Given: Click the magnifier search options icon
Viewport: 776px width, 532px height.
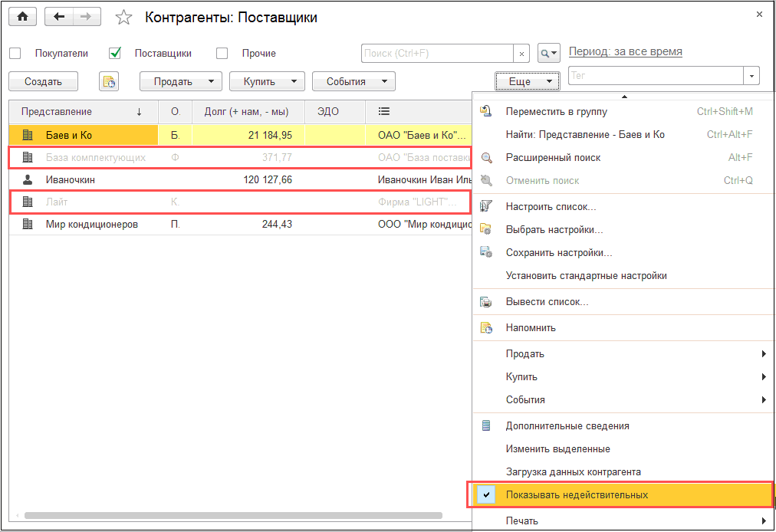Looking at the screenshot, I should click(x=548, y=53).
